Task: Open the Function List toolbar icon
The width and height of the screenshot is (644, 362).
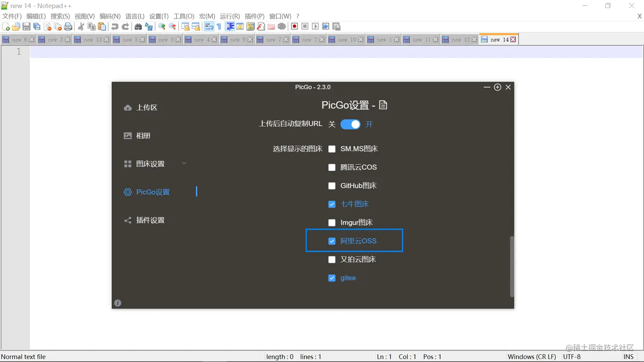Action: tap(261, 26)
